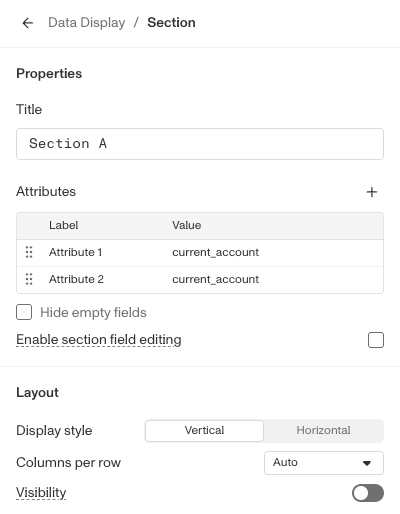This screenshot has height=514, width=400.
Task: Select the Attribute 2 label cell
Action: (x=76, y=279)
